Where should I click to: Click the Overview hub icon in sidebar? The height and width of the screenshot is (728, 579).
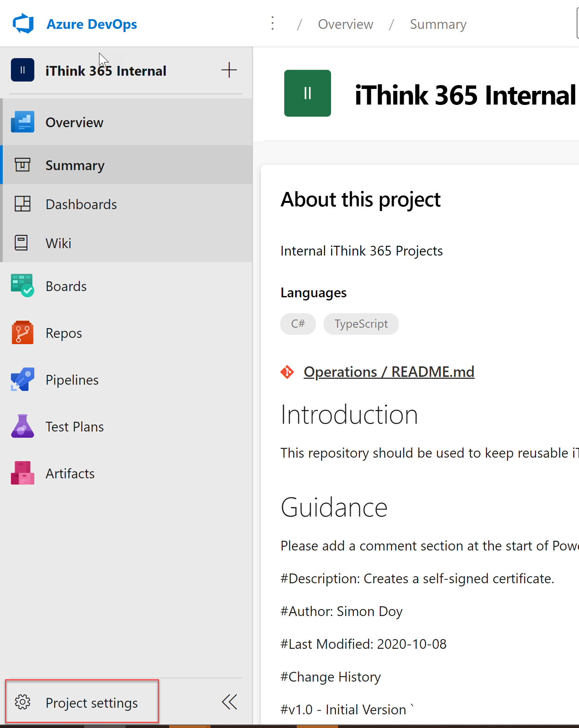pyautogui.click(x=22, y=122)
